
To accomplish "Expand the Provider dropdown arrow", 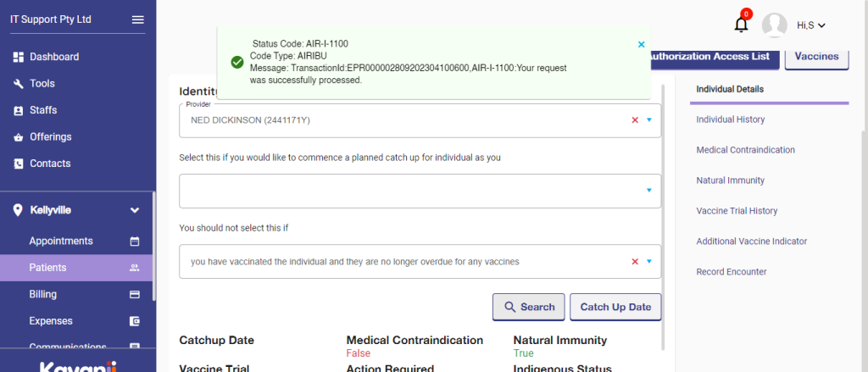I will (x=649, y=120).
